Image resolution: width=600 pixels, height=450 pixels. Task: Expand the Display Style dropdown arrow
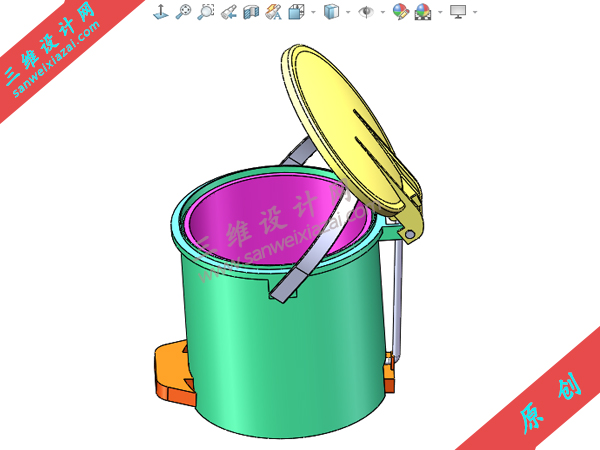point(348,12)
